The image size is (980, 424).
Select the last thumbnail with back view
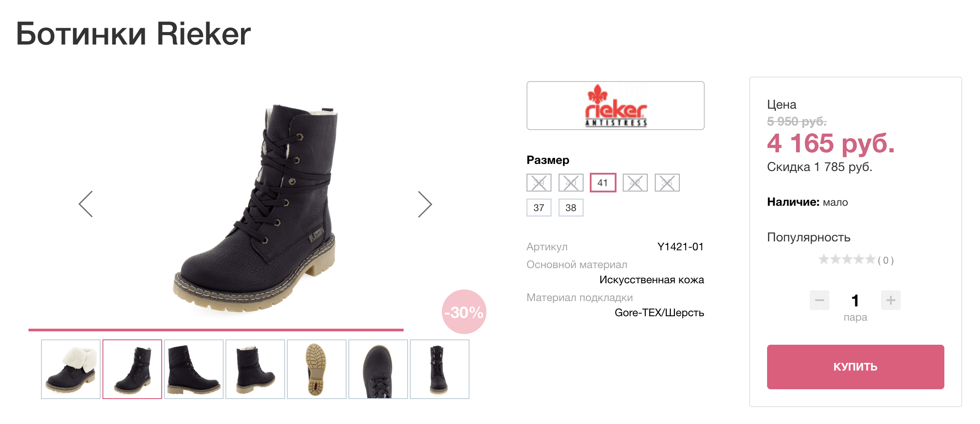pyautogui.click(x=440, y=369)
